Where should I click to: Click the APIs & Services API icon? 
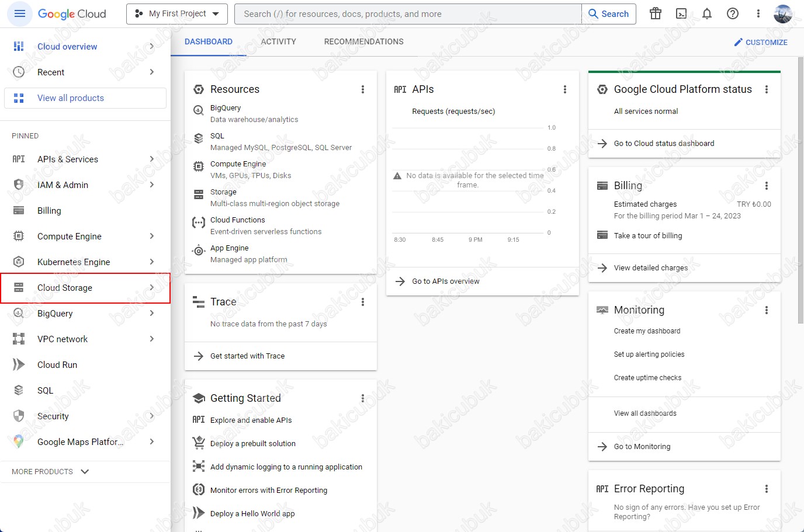point(19,159)
